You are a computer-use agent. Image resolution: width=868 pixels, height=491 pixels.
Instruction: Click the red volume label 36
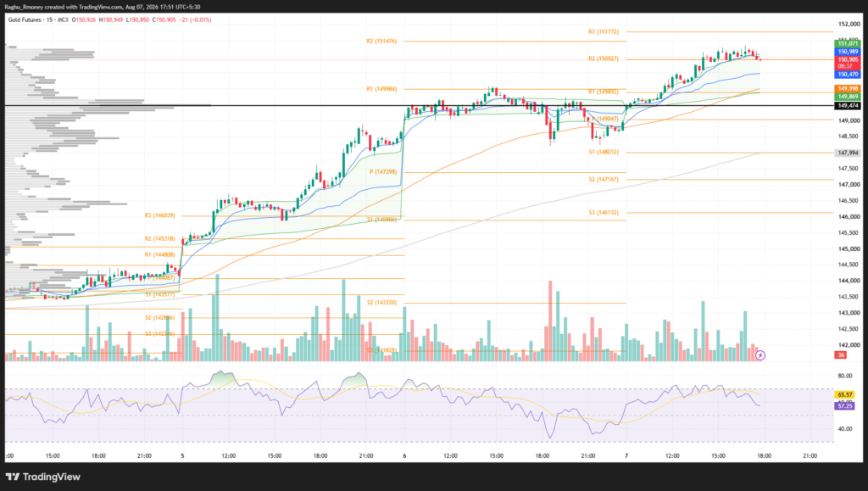pyautogui.click(x=841, y=354)
